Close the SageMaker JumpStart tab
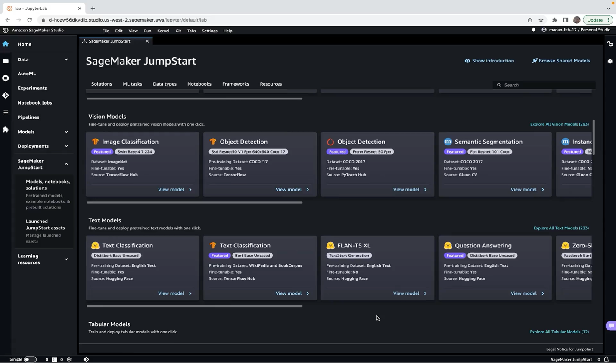 point(147,41)
